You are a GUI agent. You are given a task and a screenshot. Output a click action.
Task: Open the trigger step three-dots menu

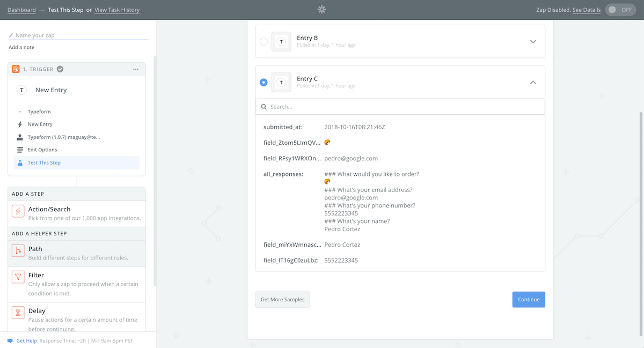136,69
